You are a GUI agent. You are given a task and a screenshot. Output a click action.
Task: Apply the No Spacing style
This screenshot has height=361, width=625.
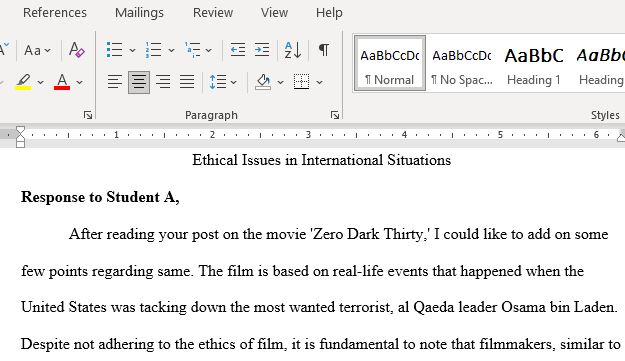click(x=462, y=64)
